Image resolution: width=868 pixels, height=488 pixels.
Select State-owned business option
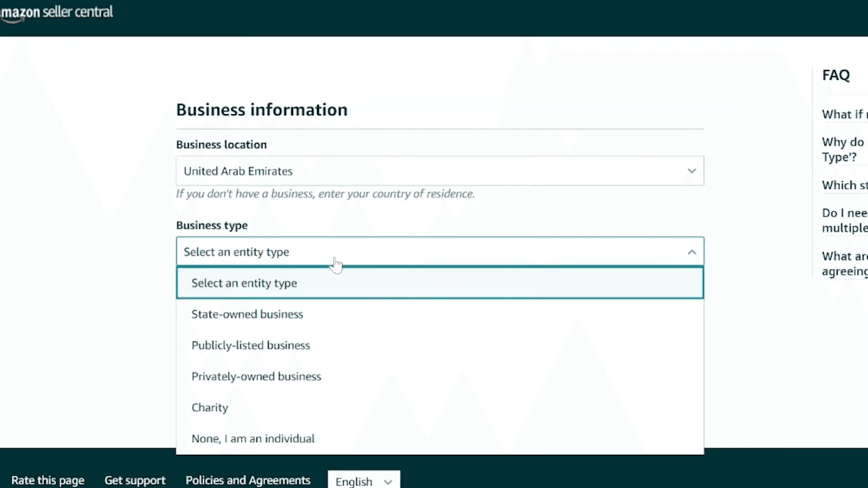pos(247,314)
